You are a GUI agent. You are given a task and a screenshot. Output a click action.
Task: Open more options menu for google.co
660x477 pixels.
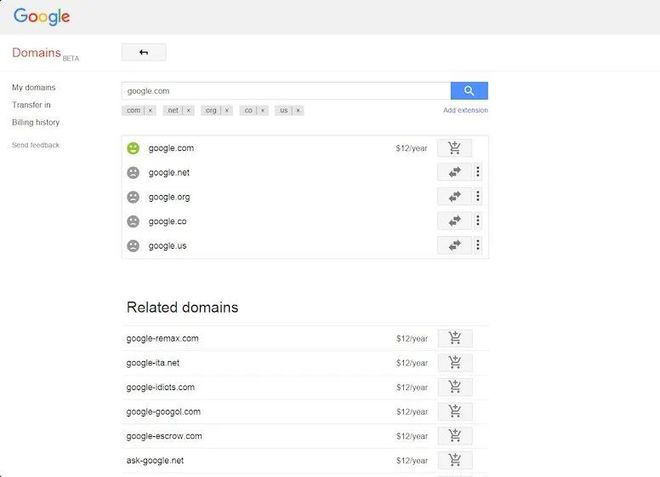coord(478,221)
